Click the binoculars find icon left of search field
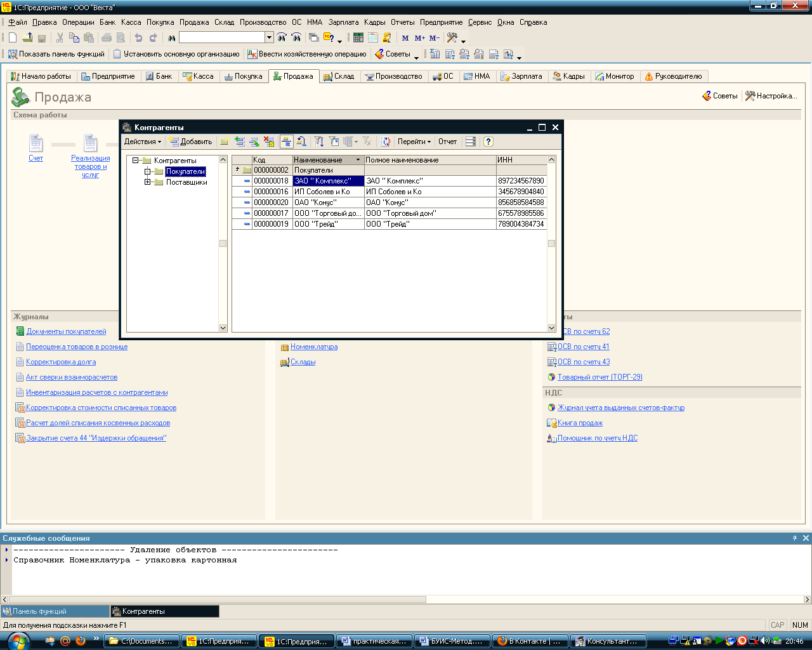The height and width of the screenshot is (650, 812). (x=172, y=38)
